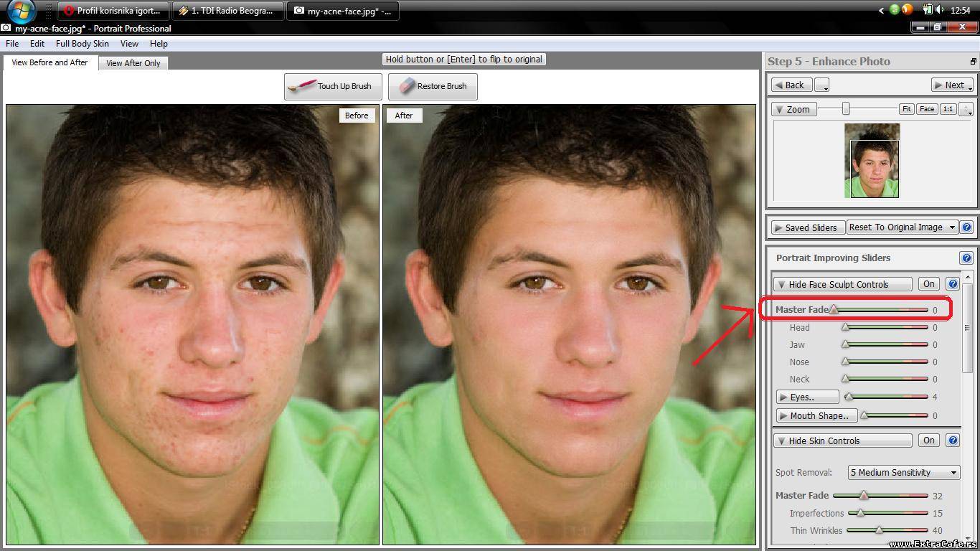Click zoom stepper right of 1:1 button
The height and width of the screenshot is (551, 980).
click(966, 109)
